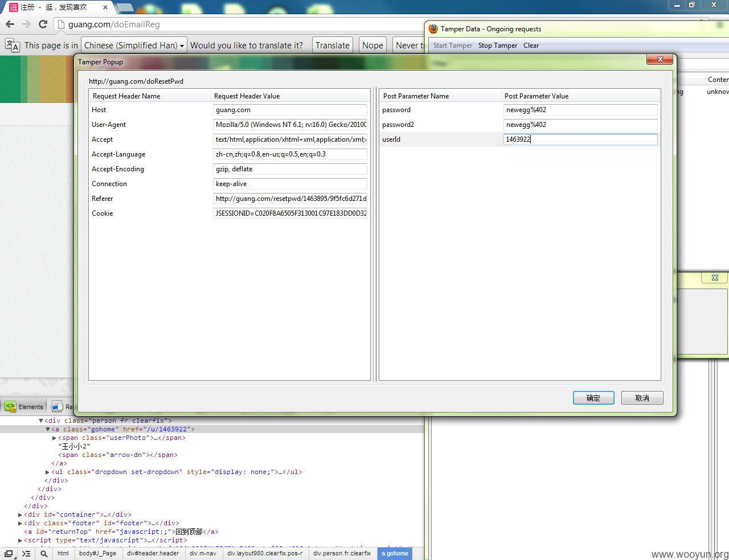The image size is (729, 560).
Task: Click Translate in the translate bar
Action: (333, 45)
